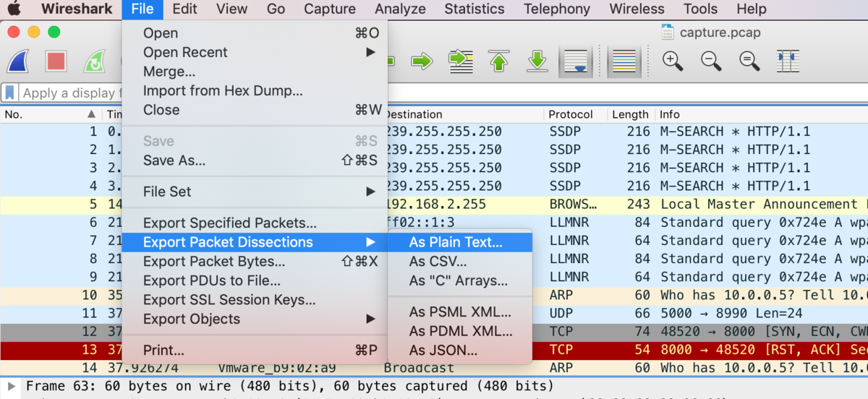The image size is (868, 399).
Task: Expand the Export Objects submenu
Action: click(255, 319)
